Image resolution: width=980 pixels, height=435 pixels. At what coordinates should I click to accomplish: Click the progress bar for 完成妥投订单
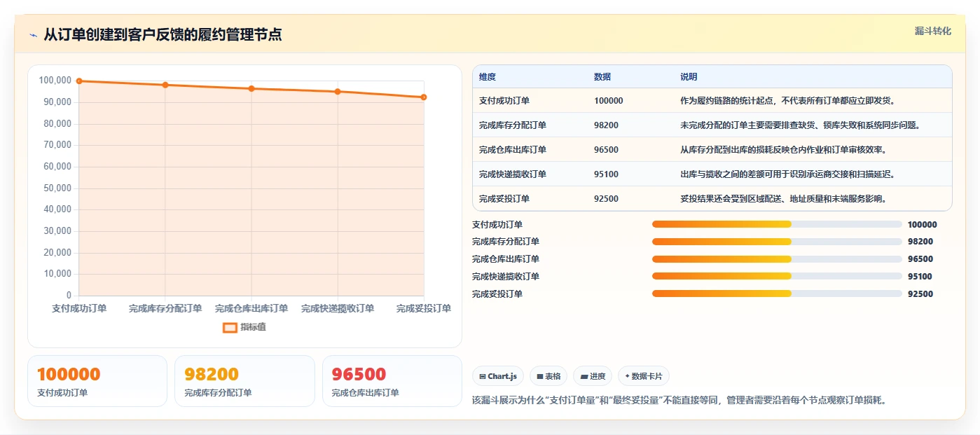point(777,294)
